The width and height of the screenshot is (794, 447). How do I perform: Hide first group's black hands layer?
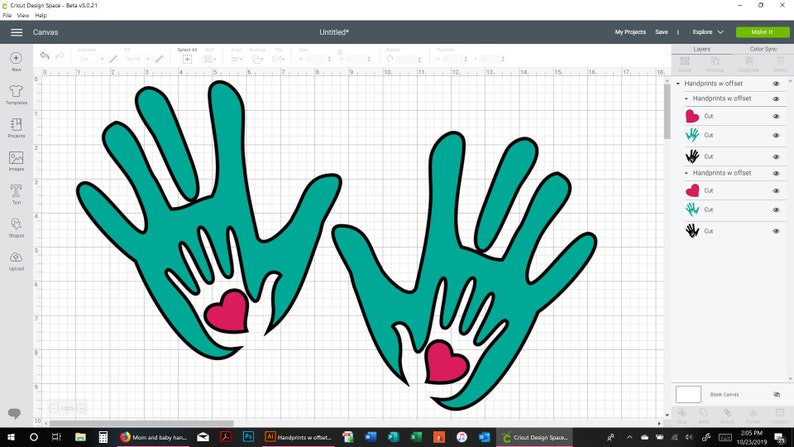[x=776, y=157]
